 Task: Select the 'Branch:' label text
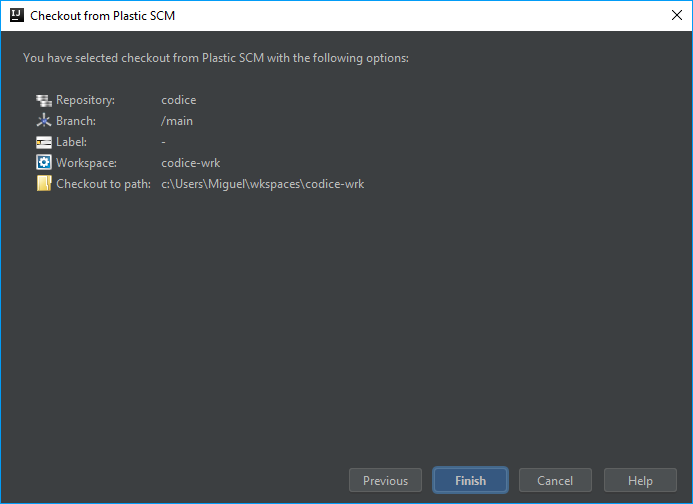[x=76, y=121]
